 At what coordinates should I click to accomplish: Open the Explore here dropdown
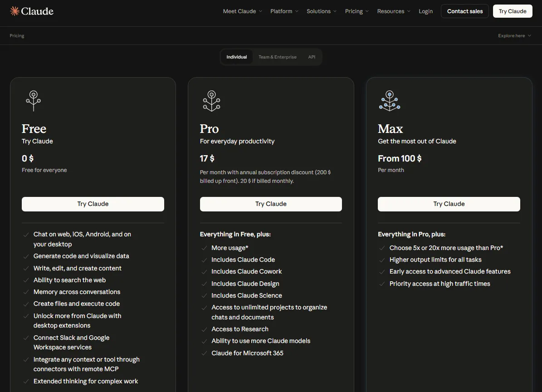coord(514,35)
